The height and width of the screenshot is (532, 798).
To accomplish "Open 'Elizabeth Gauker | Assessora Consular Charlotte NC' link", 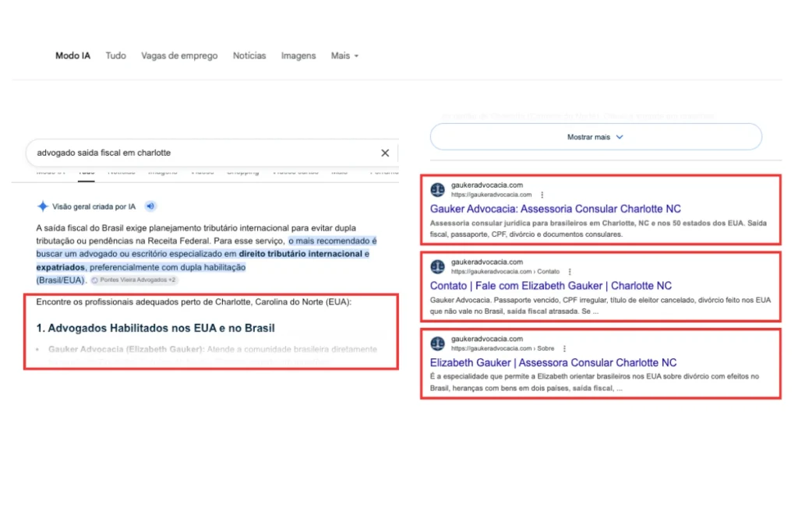I will [553, 363].
